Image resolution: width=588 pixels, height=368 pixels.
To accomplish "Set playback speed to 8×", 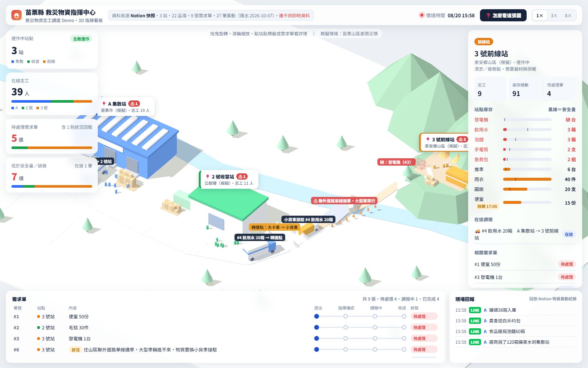I will (568, 15).
